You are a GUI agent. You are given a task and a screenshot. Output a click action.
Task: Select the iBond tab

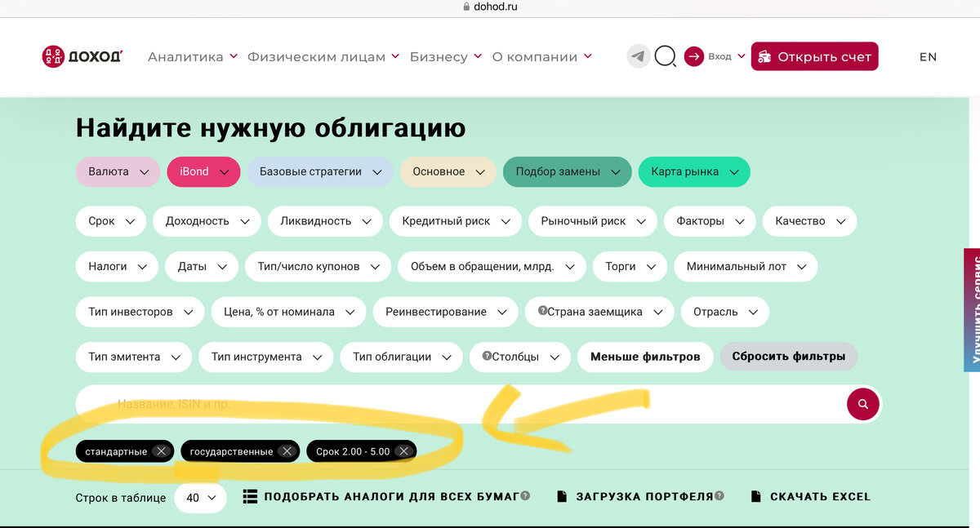(x=203, y=172)
